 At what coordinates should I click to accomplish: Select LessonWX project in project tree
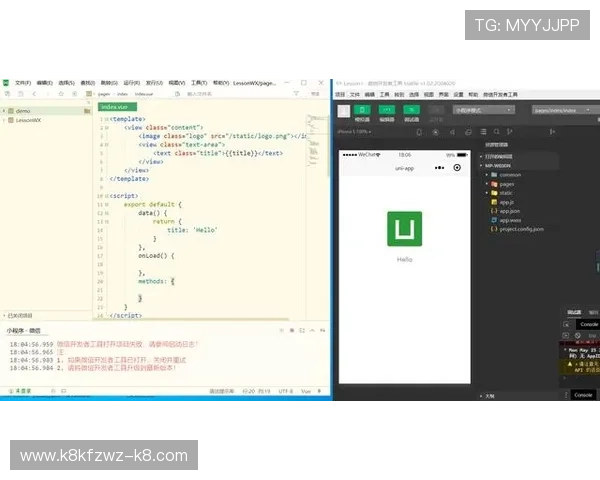tap(28, 120)
